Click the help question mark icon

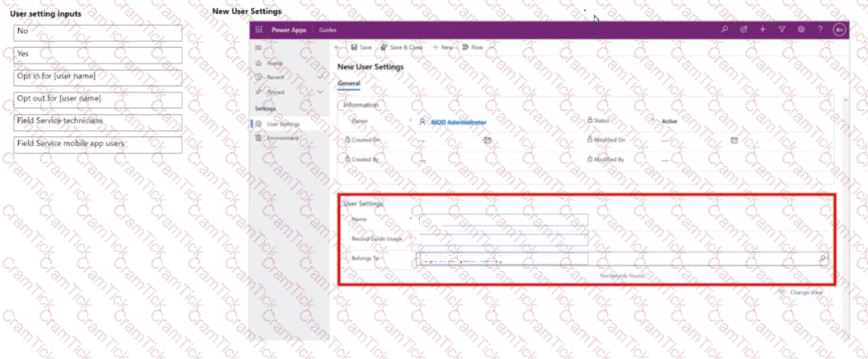[819, 29]
